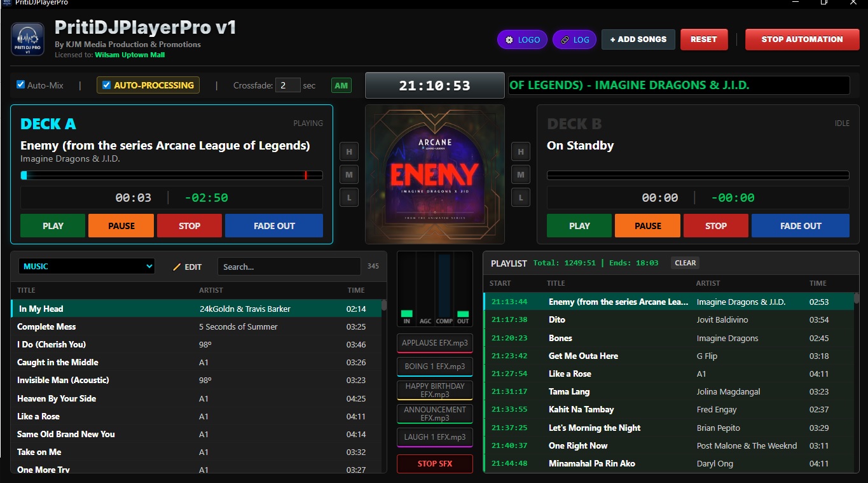Click PAUSE on Deck B
Viewport: 868px width, 483px height.
pos(648,226)
